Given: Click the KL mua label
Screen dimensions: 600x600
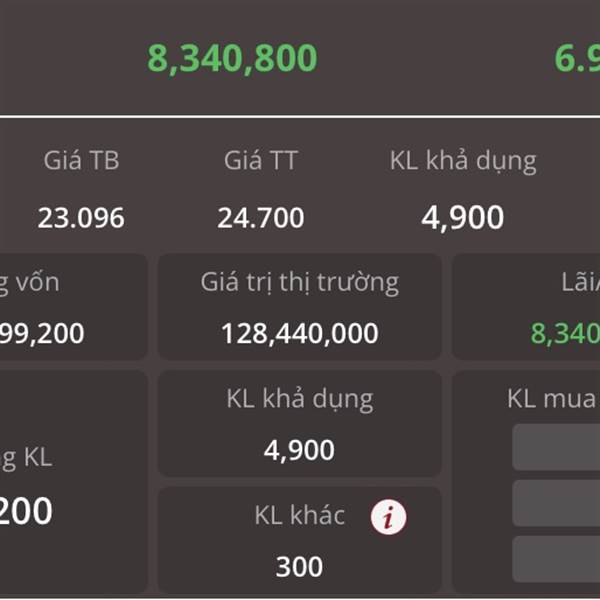Looking at the screenshot, I should (x=552, y=399).
